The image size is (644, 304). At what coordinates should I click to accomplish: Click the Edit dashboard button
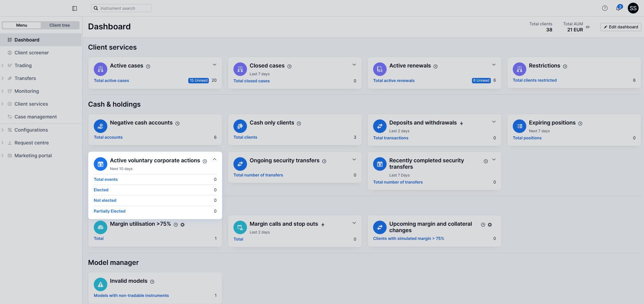(621, 27)
